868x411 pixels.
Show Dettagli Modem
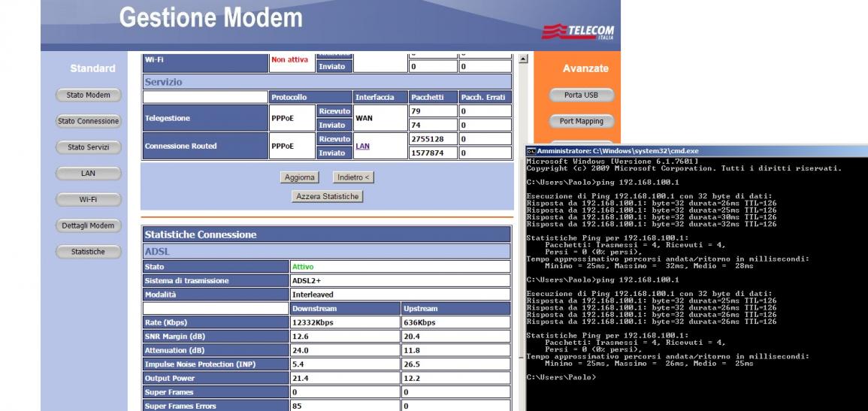(x=88, y=225)
